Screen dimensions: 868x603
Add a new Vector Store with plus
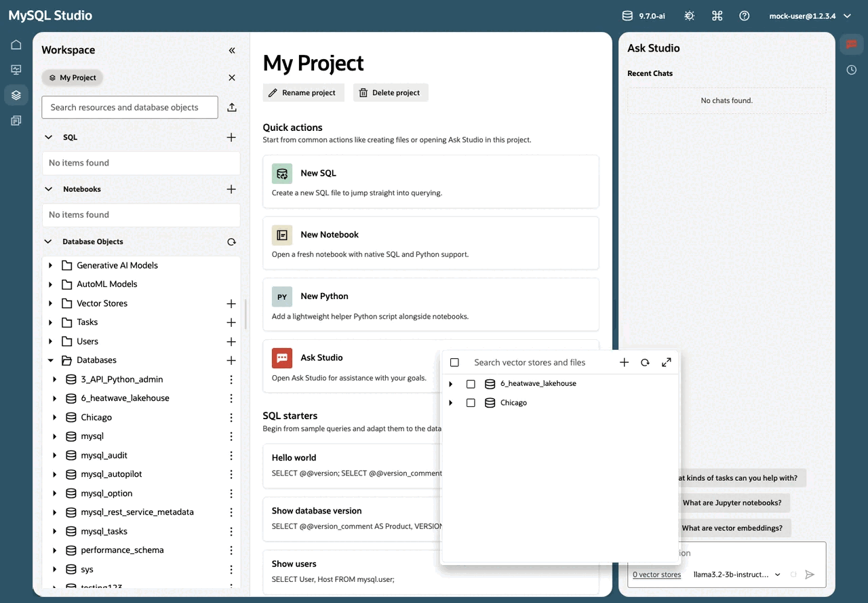pos(231,304)
